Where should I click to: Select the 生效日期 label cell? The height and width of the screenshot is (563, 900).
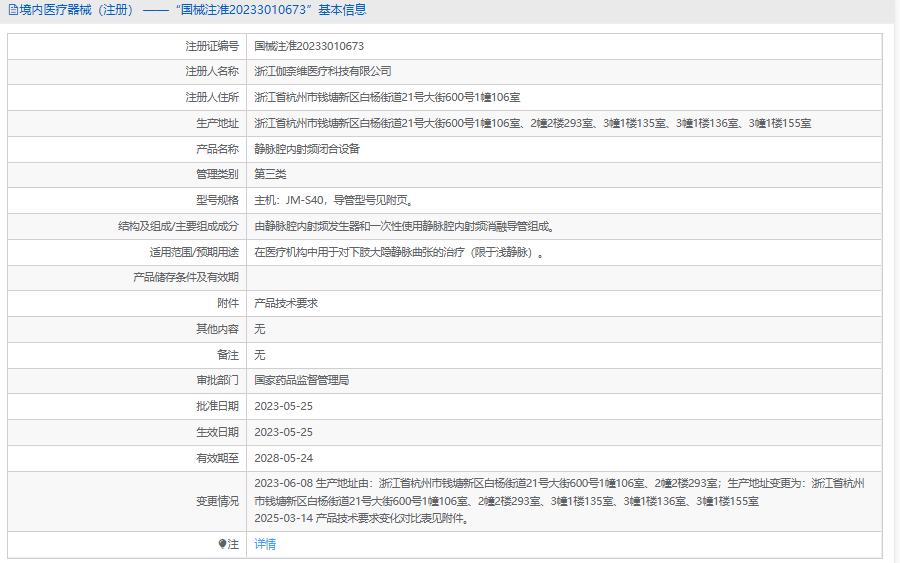click(x=217, y=432)
